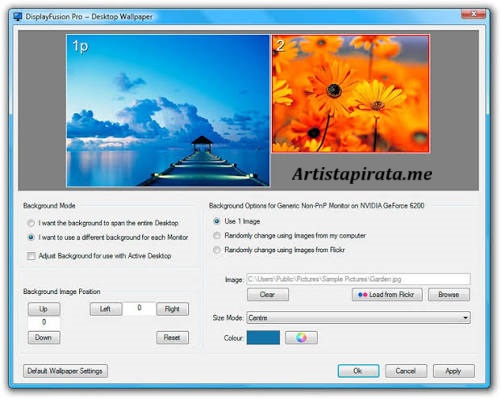
Task: Click the blue Colour swatch
Action: pyautogui.click(x=263, y=338)
